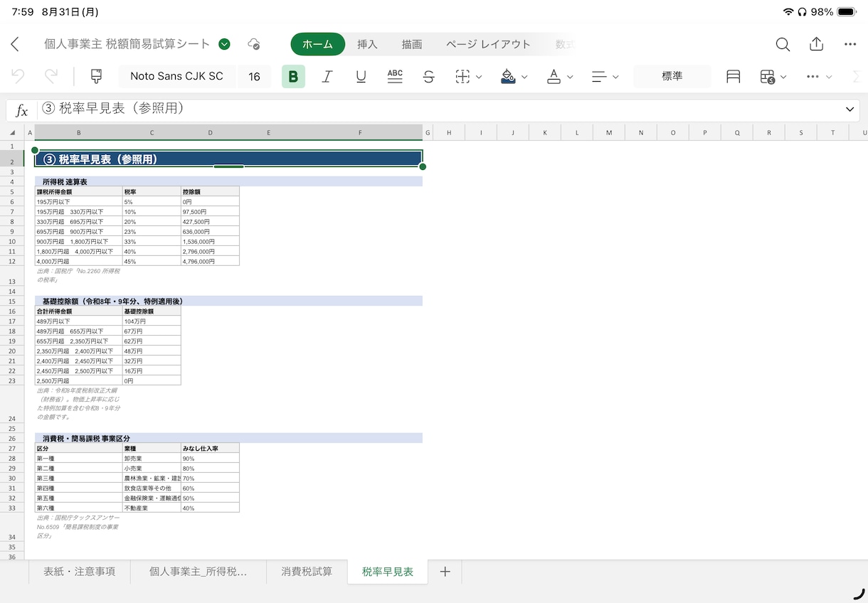Select the みなし仕入率 header cell
Viewport: 868px width, 603px height.
pyautogui.click(x=211, y=449)
